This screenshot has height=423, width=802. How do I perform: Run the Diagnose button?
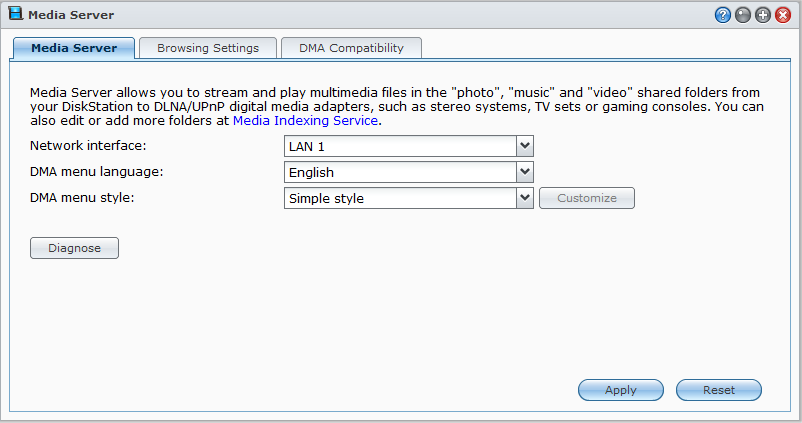pyautogui.click(x=74, y=248)
